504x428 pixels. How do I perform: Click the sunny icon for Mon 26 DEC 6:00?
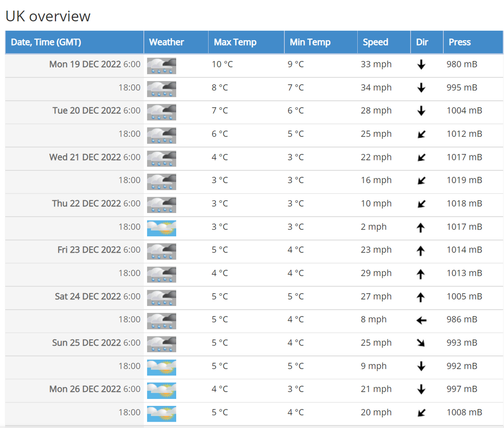tap(161, 391)
